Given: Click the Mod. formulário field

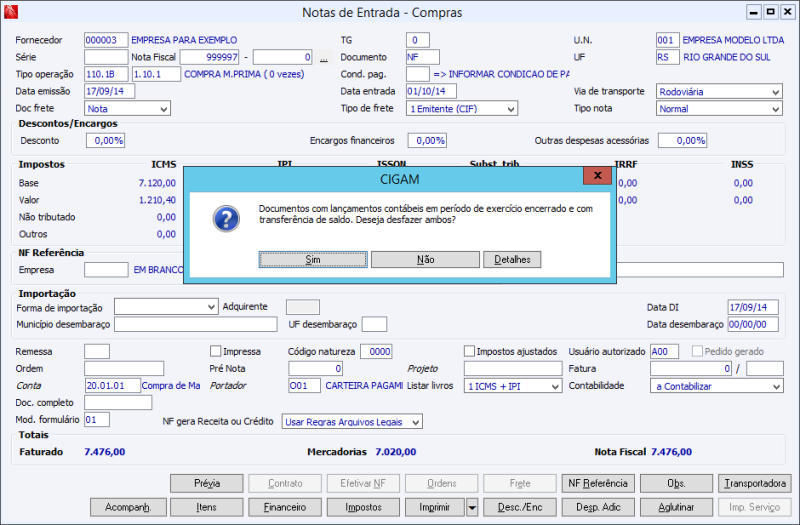Looking at the screenshot, I should 97,420.
